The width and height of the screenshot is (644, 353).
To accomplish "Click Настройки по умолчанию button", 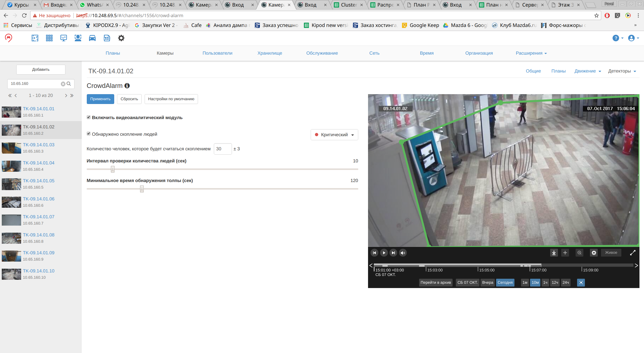I will pyautogui.click(x=171, y=99).
